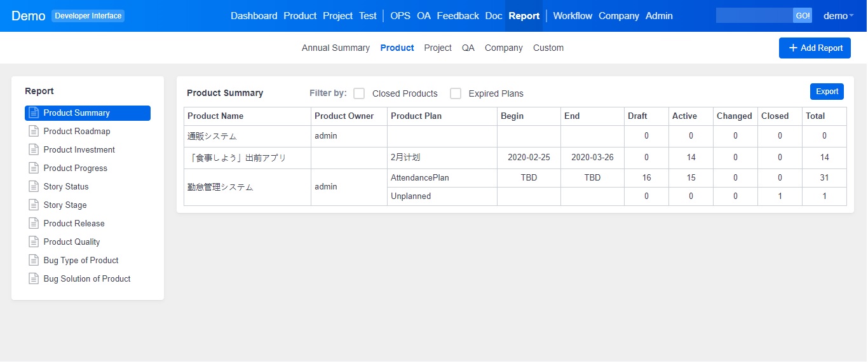Screen dimensions: 868x363
Task: Click the GO! search button
Action: [x=803, y=16]
